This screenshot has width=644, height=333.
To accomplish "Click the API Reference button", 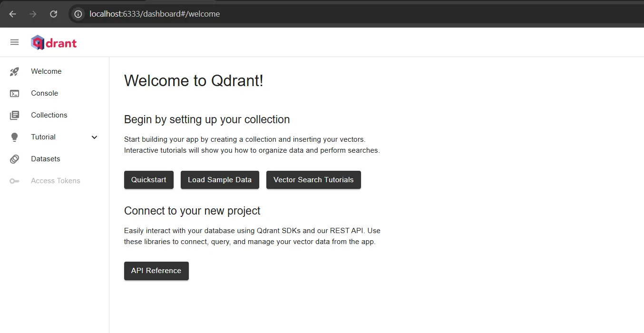I will pos(156,271).
